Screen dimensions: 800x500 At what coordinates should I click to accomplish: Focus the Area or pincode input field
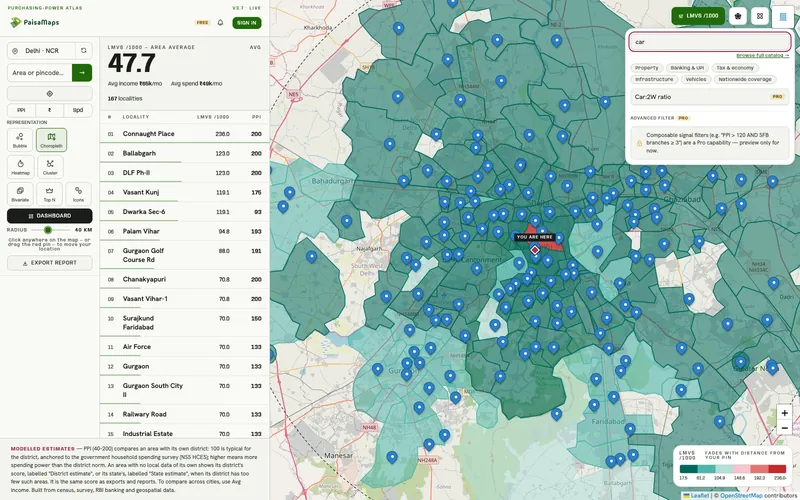click(40, 73)
